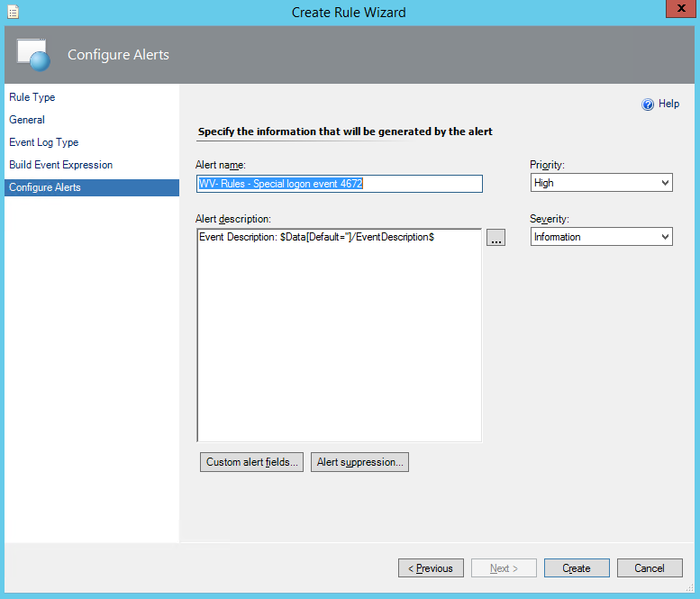Select the Configure Alerts step
The image size is (700, 599).
[45, 187]
